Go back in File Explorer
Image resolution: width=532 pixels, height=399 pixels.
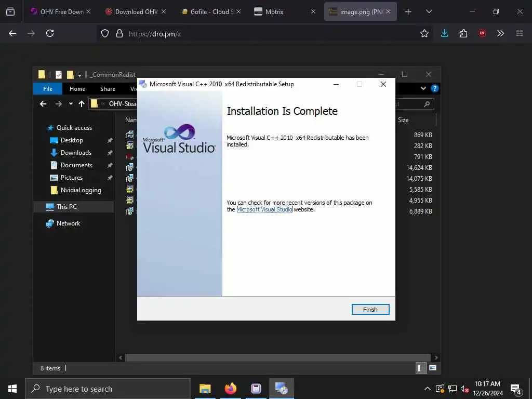43,104
